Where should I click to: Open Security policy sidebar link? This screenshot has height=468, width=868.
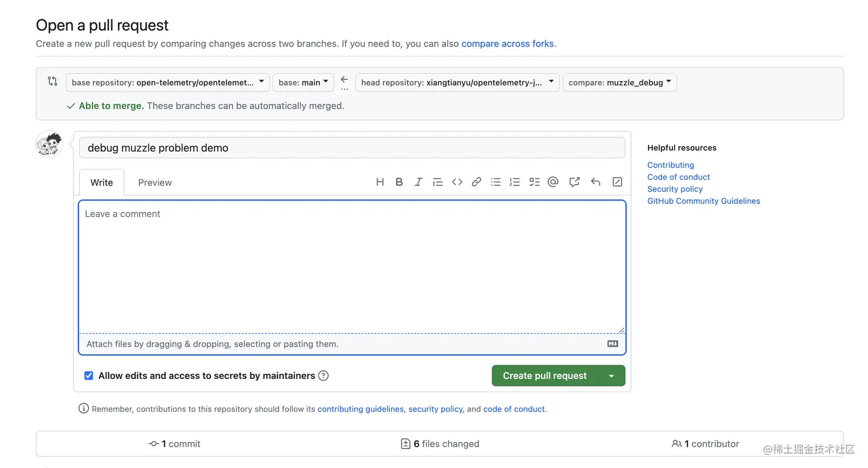675,189
